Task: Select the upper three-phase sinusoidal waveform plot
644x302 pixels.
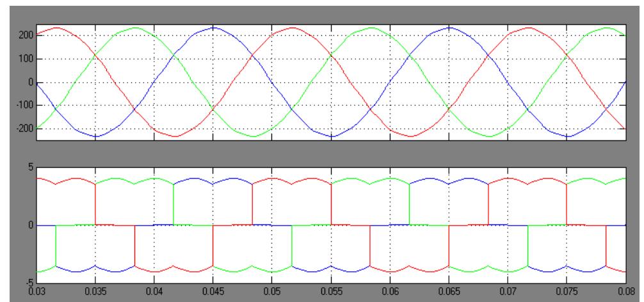Action: pyautogui.click(x=331, y=82)
